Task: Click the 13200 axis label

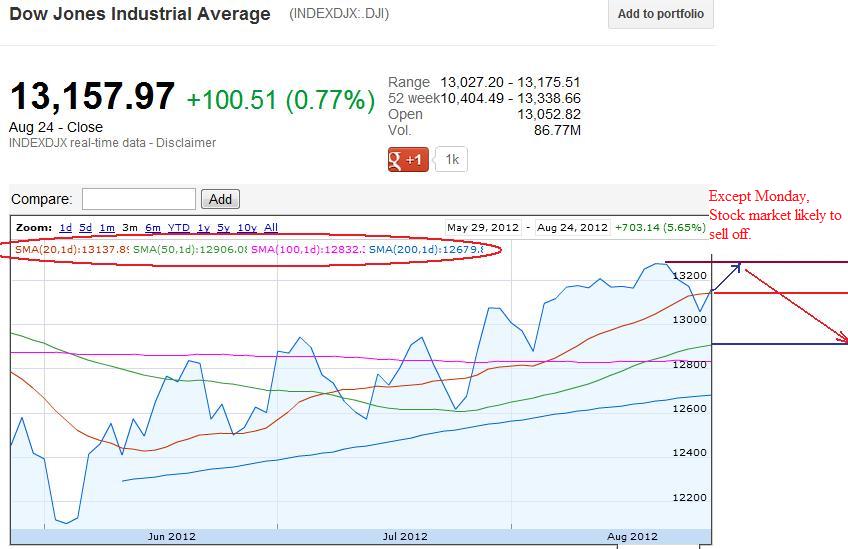Action: pyautogui.click(x=690, y=275)
